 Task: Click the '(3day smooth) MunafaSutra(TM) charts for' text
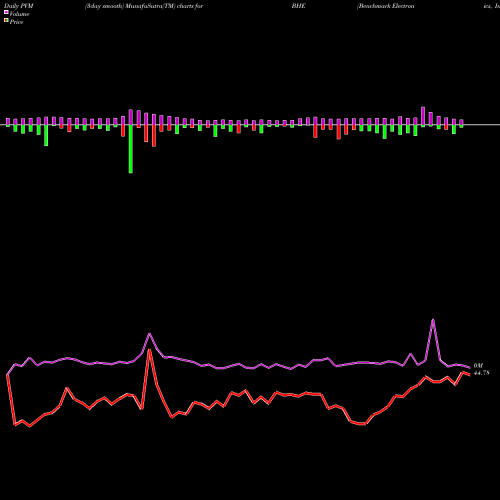144,6
